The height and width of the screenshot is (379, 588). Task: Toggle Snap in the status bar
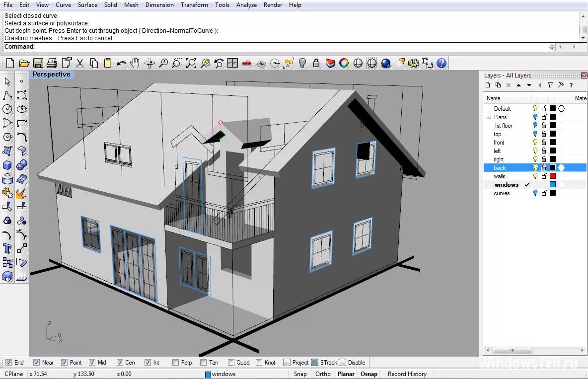click(x=300, y=374)
